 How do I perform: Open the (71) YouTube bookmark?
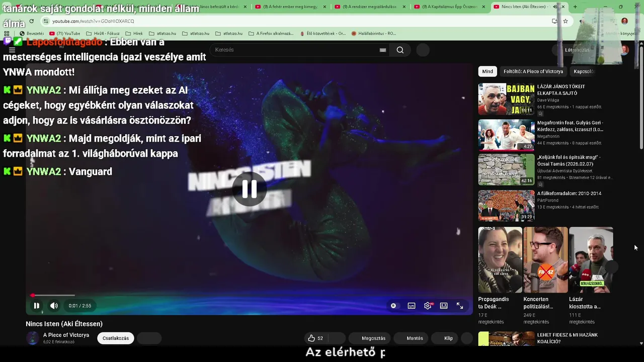[x=65, y=34]
